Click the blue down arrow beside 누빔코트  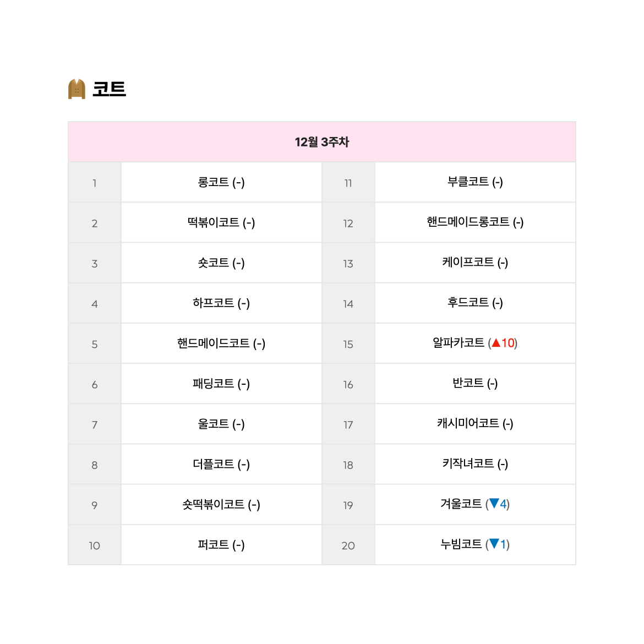click(494, 544)
